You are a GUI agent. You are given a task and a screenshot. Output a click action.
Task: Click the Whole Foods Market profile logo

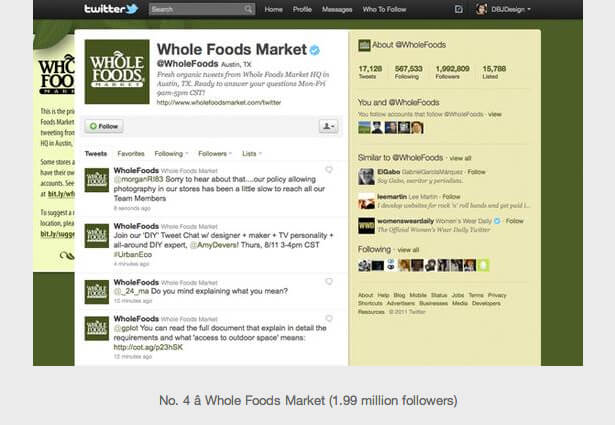117,72
